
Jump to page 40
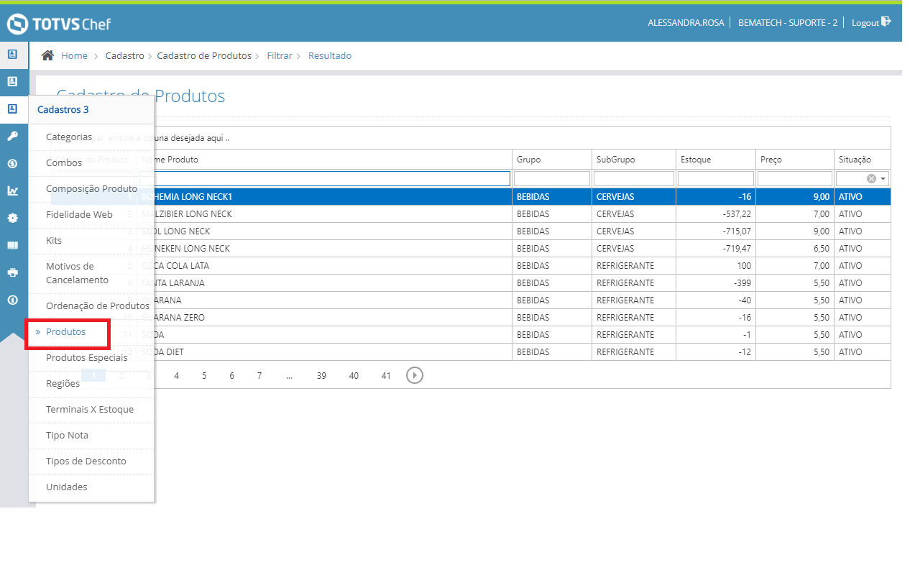tap(354, 375)
